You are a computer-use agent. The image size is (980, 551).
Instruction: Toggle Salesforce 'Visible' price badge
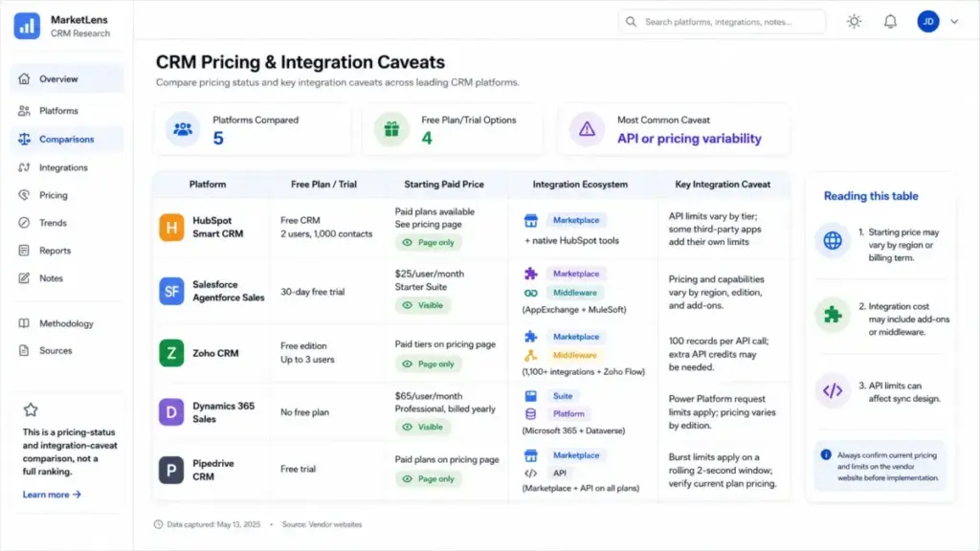423,305
